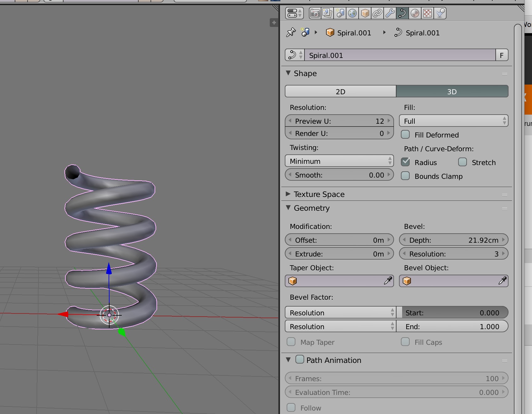Click the Shape panel drag grip

[x=505, y=74]
